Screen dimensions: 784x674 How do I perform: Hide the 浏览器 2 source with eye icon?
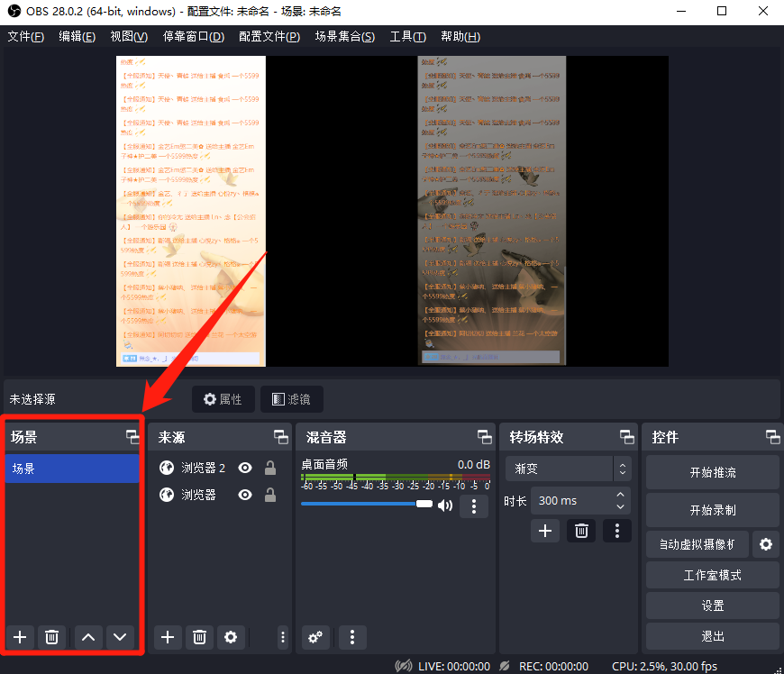point(244,468)
